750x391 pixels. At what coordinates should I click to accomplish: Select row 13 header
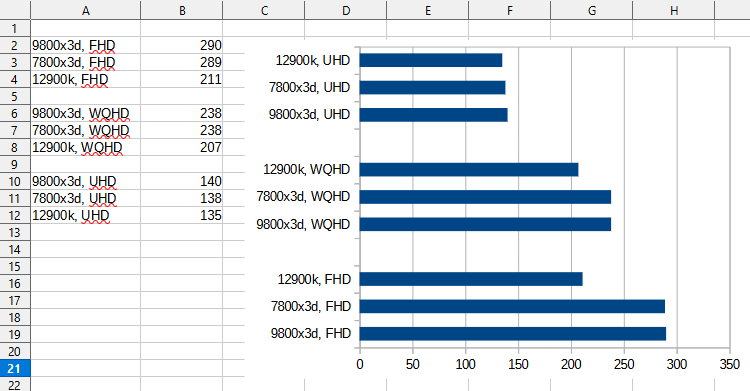click(x=15, y=232)
